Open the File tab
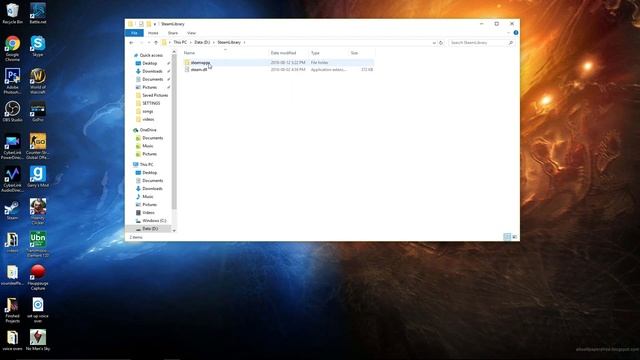640x360 pixels. tap(134, 33)
